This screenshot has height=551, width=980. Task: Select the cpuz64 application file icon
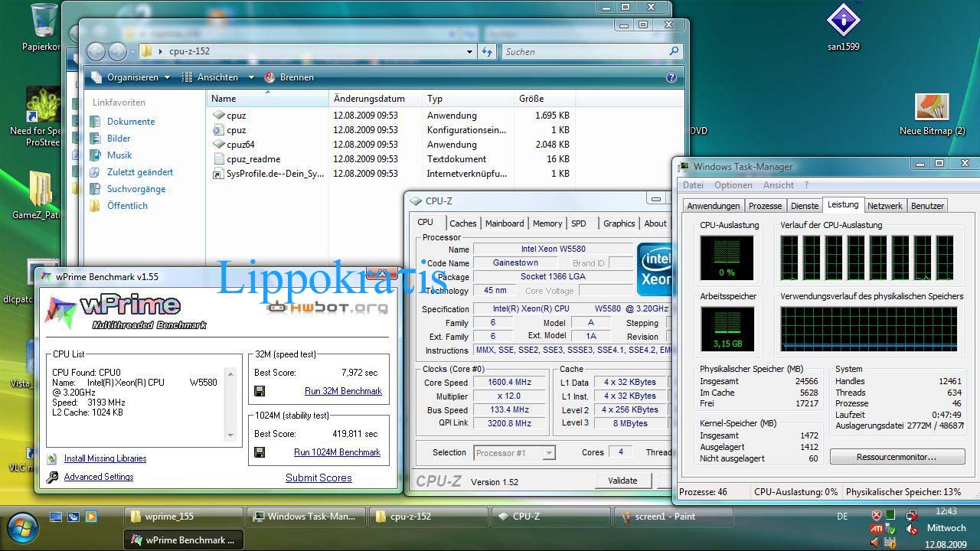(218, 145)
